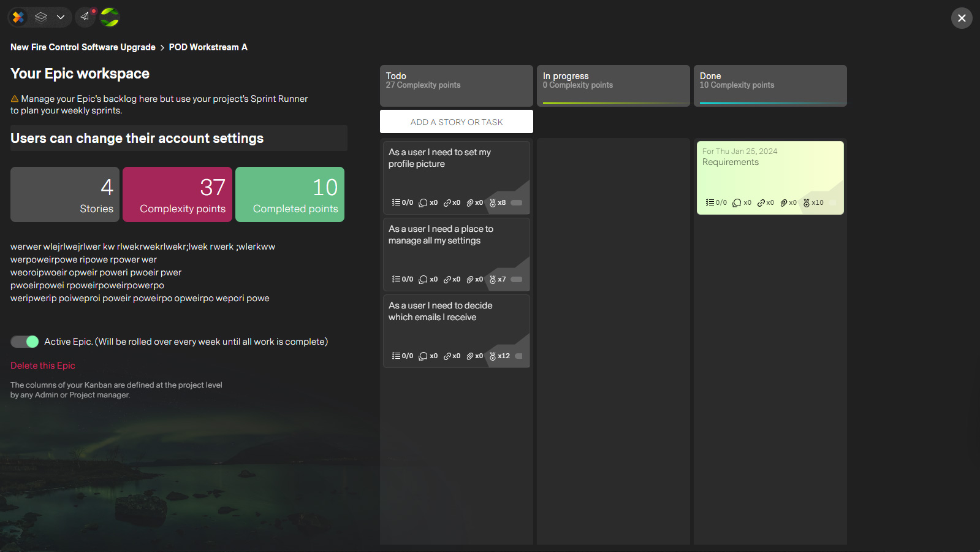Click complexity medal icon on profile picture story
Image resolution: width=980 pixels, height=552 pixels.
[x=493, y=203]
